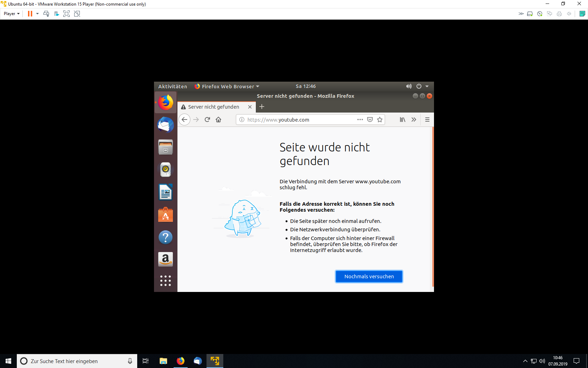The height and width of the screenshot is (368, 588).
Task: Click the Ubuntu power icon in top bar
Action: point(419,86)
